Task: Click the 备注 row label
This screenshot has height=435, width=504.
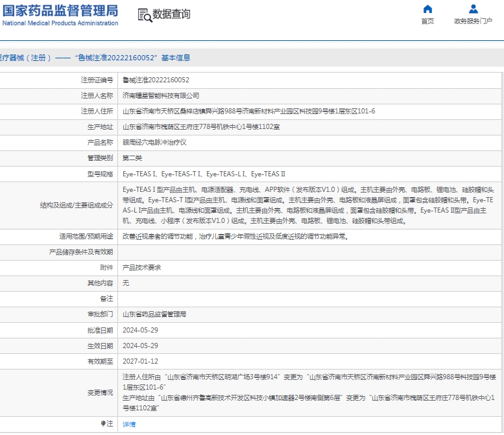Action: (106, 299)
